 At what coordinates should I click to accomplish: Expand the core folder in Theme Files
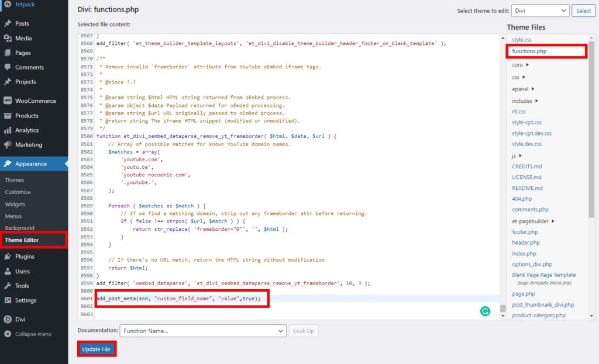[x=520, y=65]
